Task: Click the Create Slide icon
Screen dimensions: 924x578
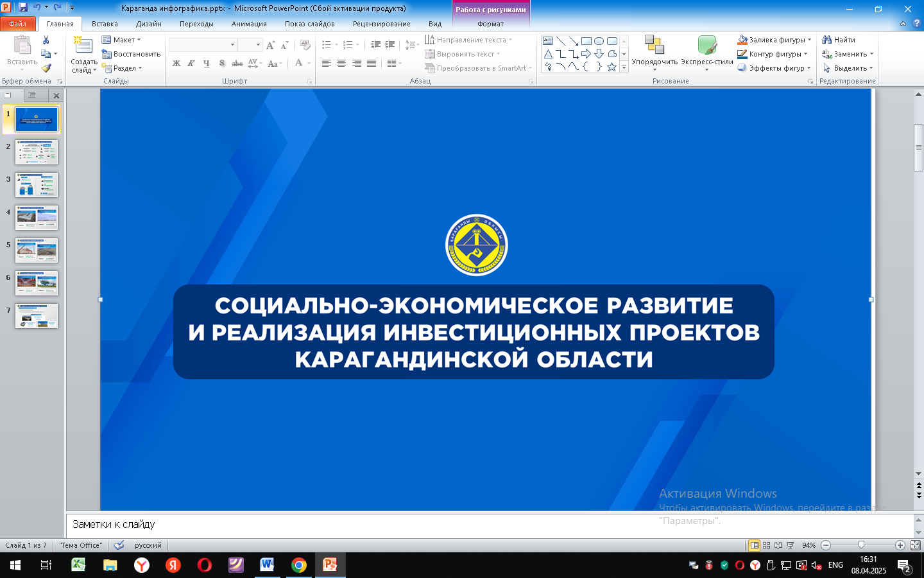Action: click(83, 46)
